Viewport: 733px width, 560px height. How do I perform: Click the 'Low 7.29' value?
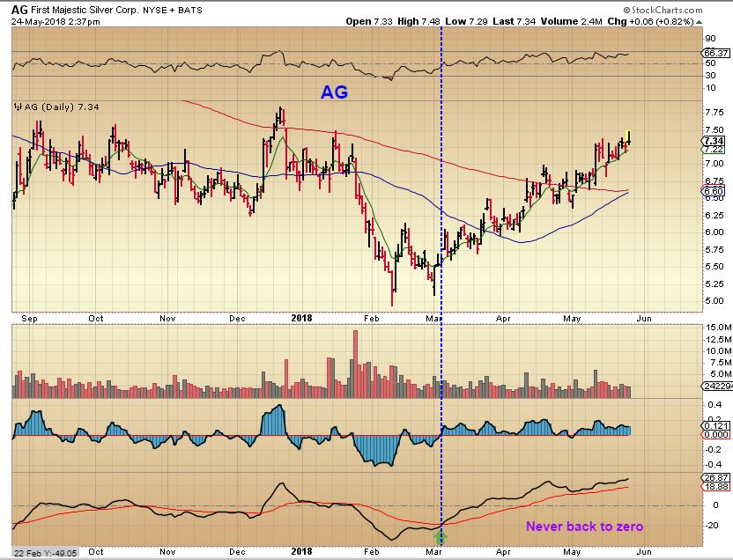point(467,21)
